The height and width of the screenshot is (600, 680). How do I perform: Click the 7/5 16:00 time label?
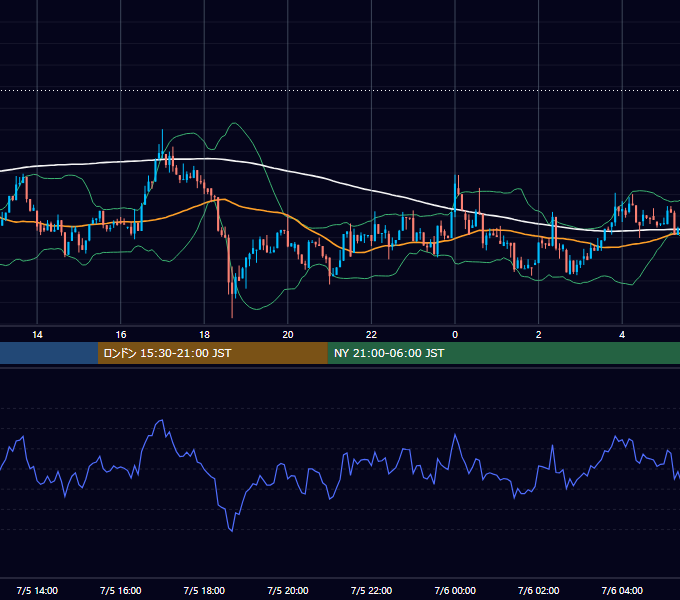[x=121, y=590]
